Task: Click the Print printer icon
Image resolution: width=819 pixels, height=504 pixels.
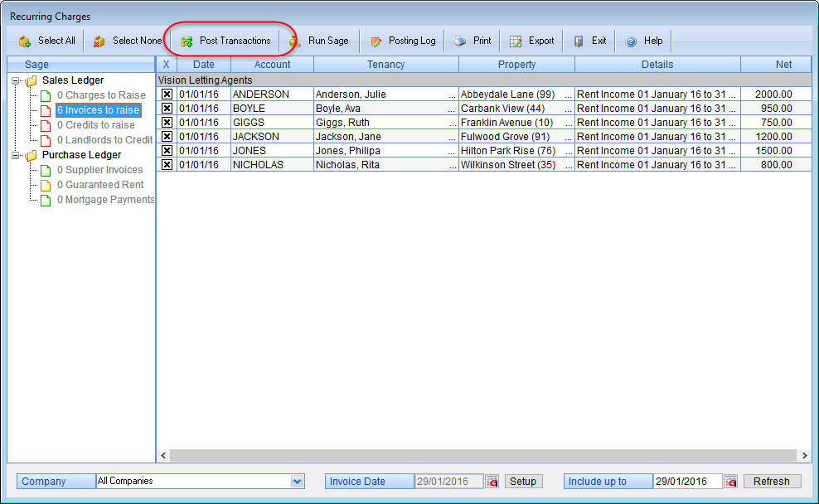Action: 460,41
